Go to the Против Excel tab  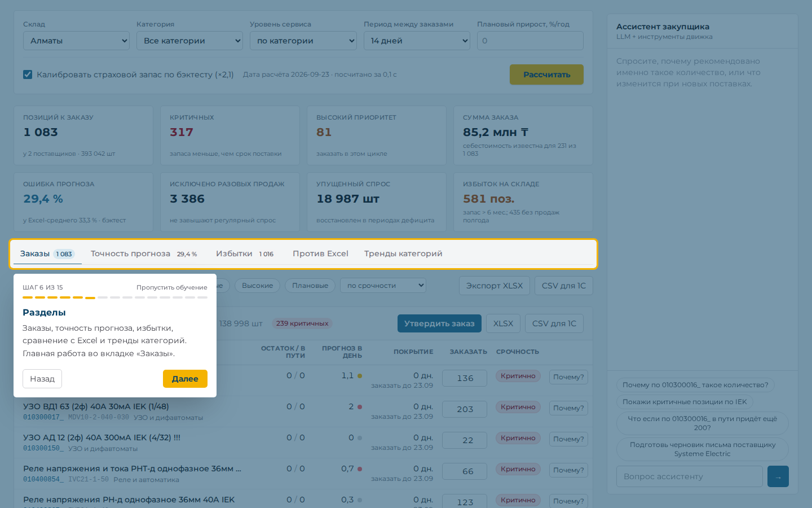[320, 254]
